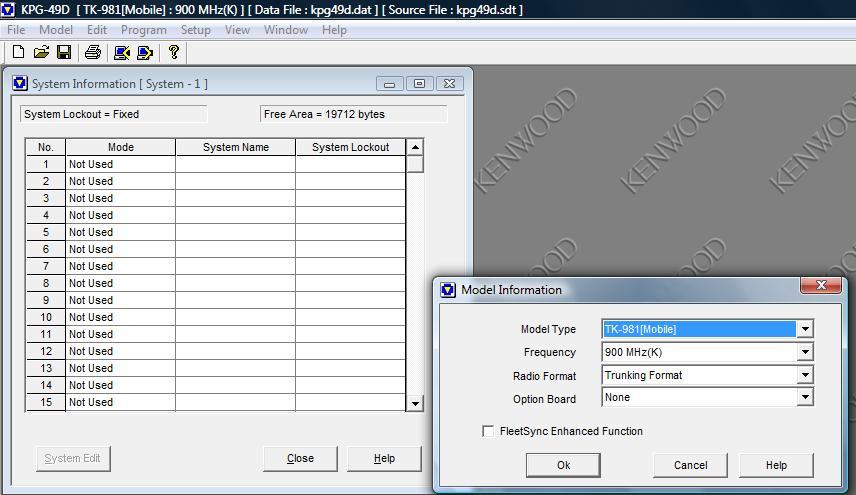Click Help in Model Information dialog
Viewport: 856px width, 495px height.
click(x=776, y=465)
